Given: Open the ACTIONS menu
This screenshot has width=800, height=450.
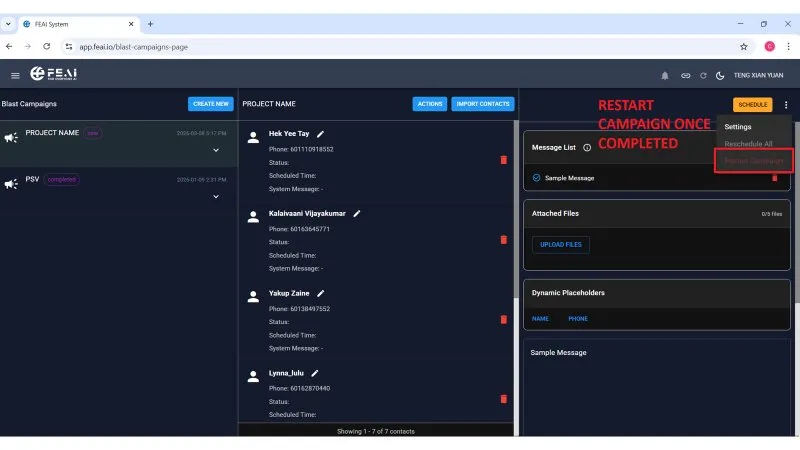Looking at the screenshot, I should 430,104.
